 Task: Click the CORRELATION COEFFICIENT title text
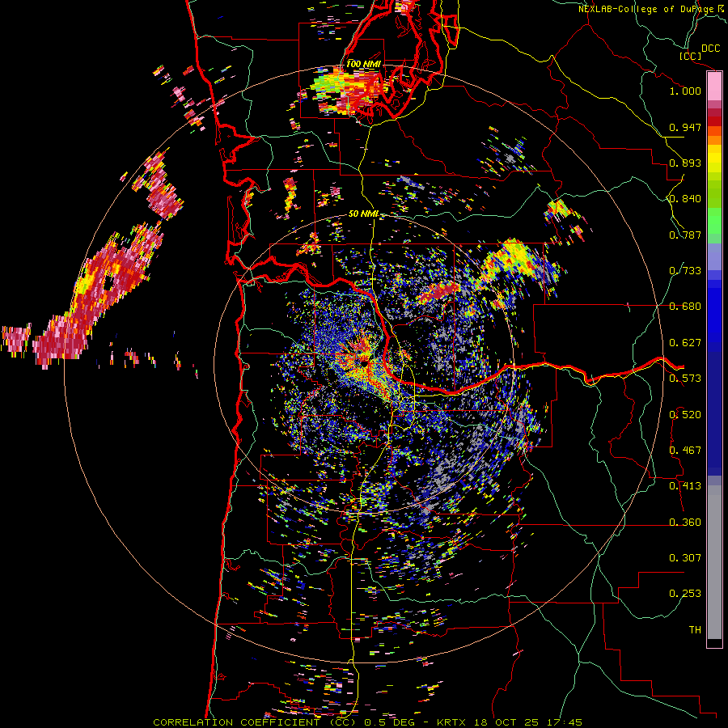point(236,722)
